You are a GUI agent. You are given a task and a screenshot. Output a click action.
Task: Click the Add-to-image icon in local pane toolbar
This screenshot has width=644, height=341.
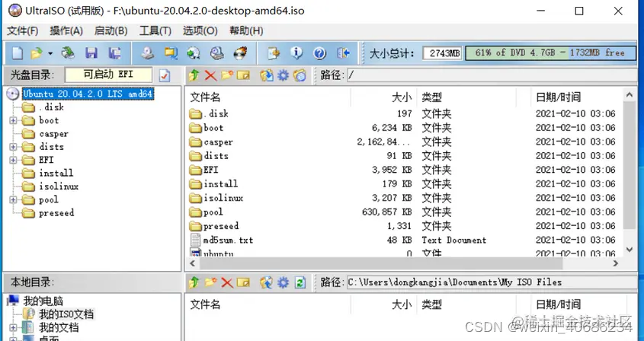[267, 282]
